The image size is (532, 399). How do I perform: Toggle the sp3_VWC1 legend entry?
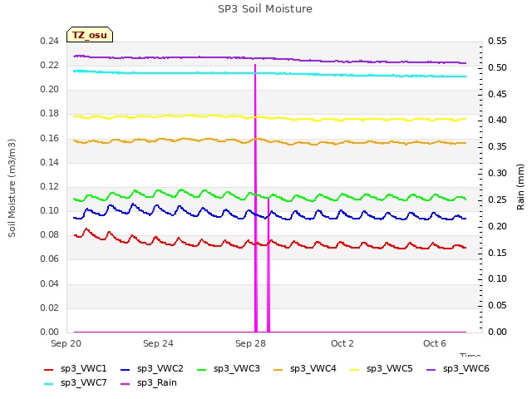coord(76,369)
